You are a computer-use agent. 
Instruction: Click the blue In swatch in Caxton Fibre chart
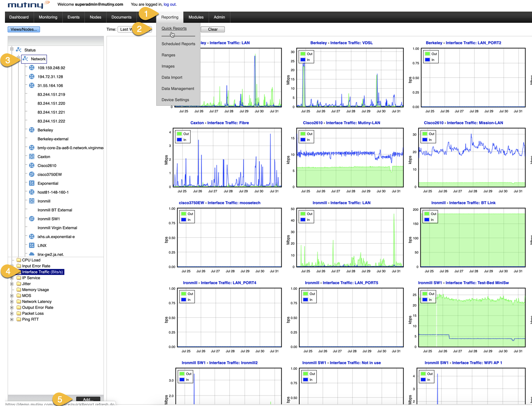[x=180, y=140]
